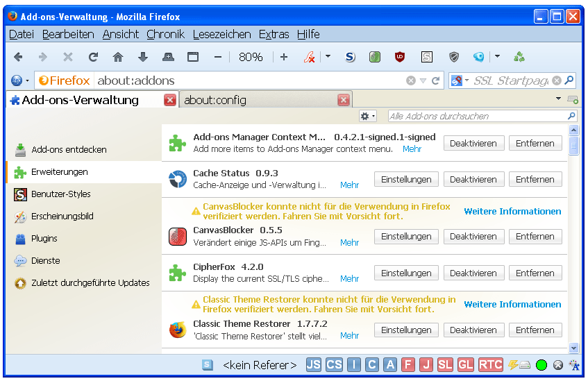Click the blue S status bar icon

coord(208,365)
